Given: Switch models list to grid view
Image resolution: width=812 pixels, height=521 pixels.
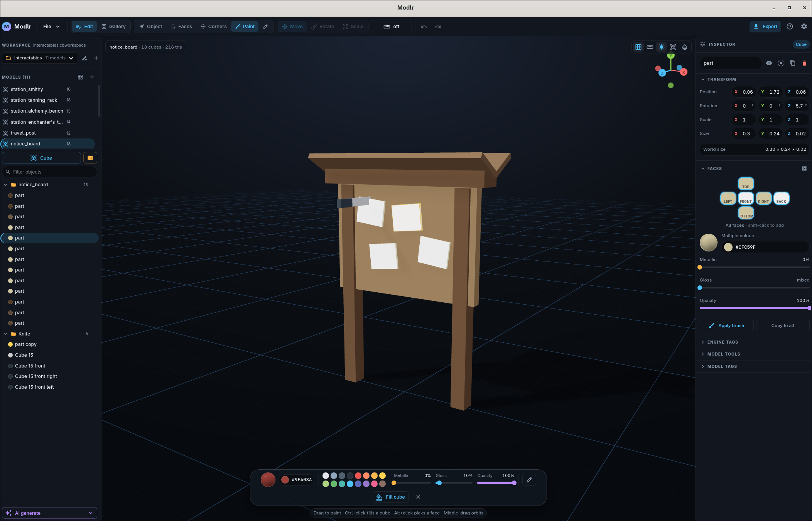Looking at the screenshot, I should click(x=80, y=77).
